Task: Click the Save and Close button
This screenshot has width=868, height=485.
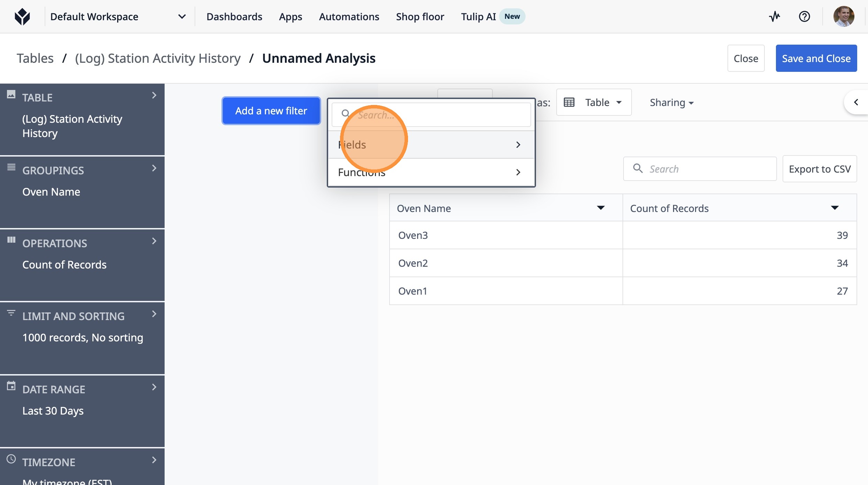Action: pos(816,58)
